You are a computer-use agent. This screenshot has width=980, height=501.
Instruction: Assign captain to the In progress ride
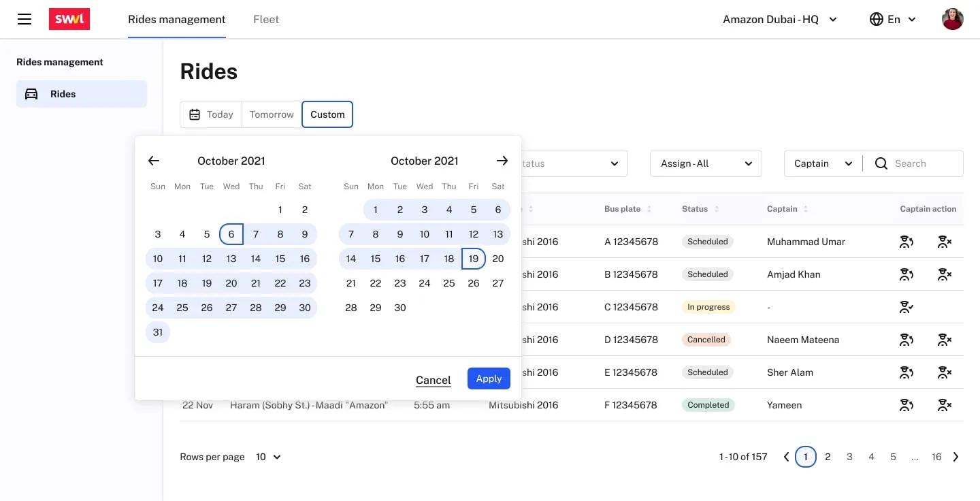pyautogui.click(x=906, y=307)
